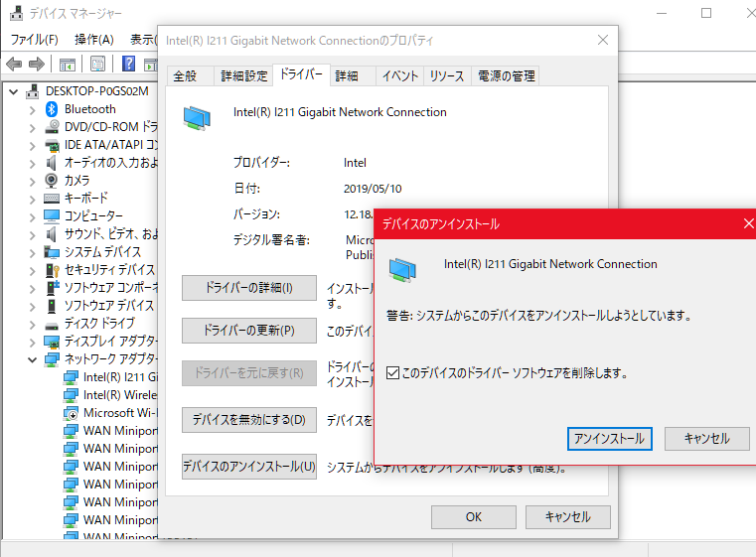
Task: Expand the ディスプレイ アダプター category
Action: (x=33, y=343)
